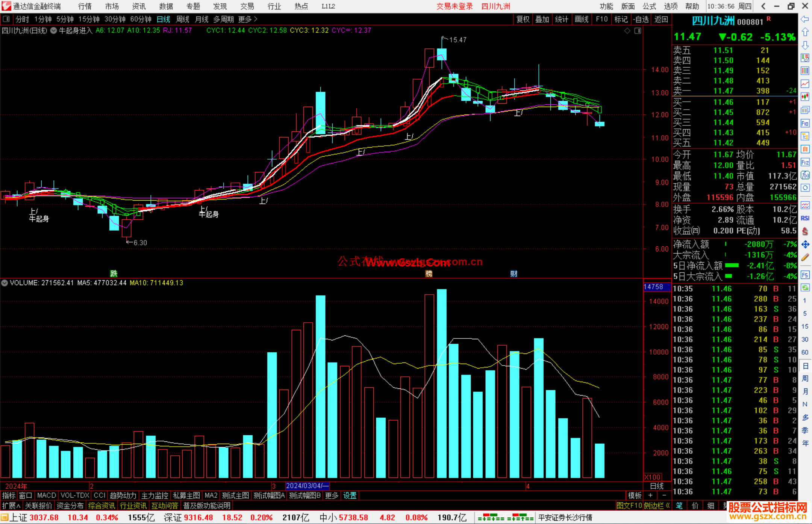Select the pencil drawing tool icon

[805, 257]
